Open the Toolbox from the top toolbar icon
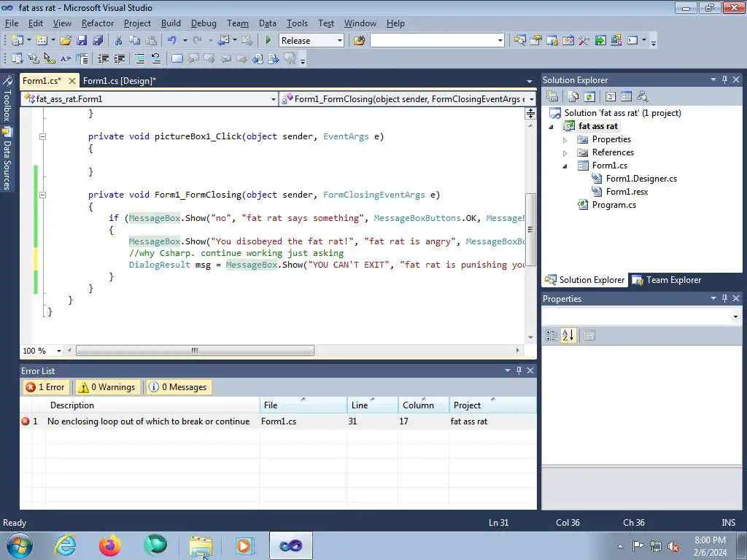The image size is (747, 560). click(x=584, y=41)
